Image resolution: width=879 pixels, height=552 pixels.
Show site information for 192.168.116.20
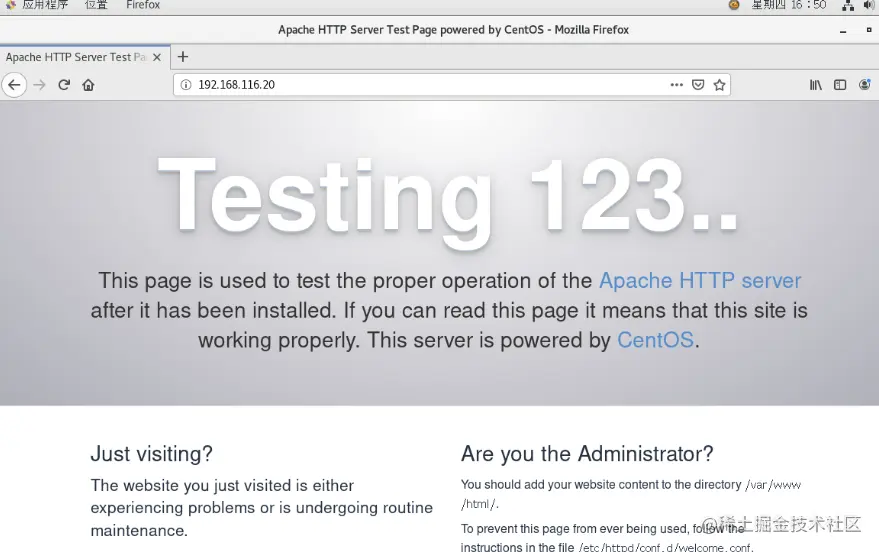186,85
